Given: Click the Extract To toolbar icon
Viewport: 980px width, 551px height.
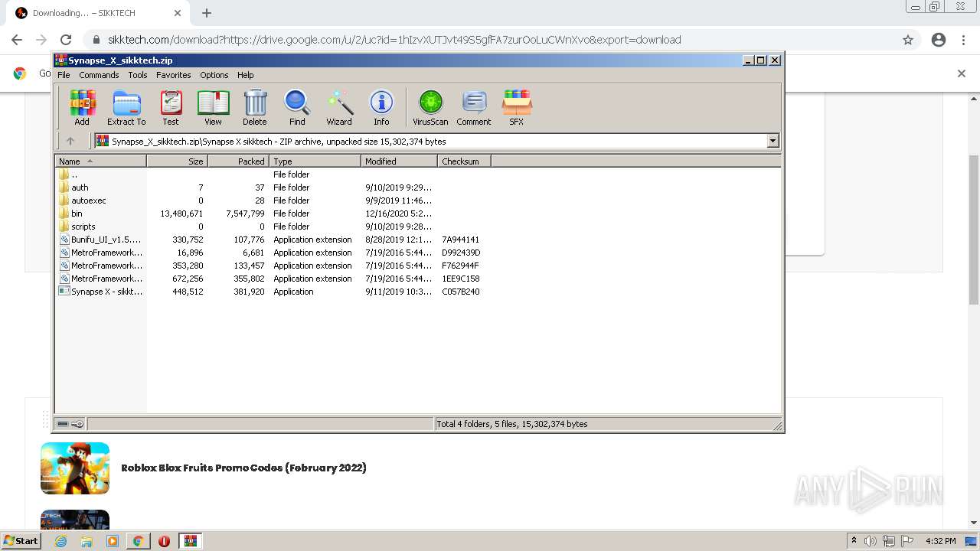Looking at the screenshot, I should 126,107.
